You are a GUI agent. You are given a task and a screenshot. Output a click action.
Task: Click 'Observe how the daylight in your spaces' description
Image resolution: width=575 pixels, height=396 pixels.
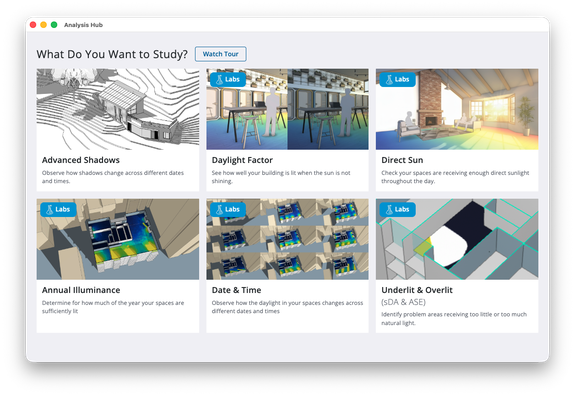click(287, 307)
